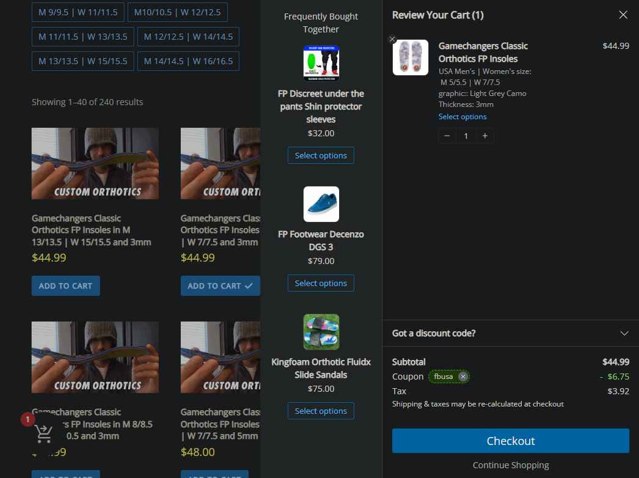639x478 pixels.
Task: Click the Tax $3.92 amount
Action: [618, 391]
